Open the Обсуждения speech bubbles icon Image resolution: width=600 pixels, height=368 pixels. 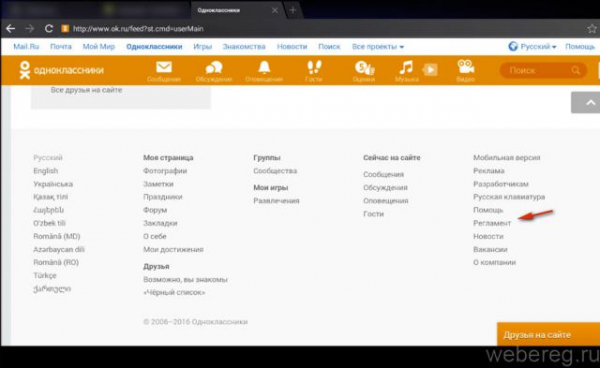pyautogui.click(x=214, y=68)
